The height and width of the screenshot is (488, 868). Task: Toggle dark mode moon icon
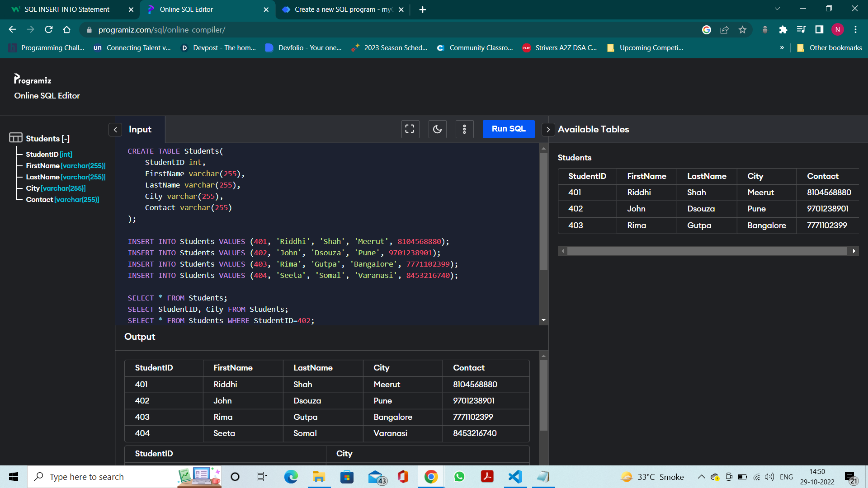(x=437, y=129)
